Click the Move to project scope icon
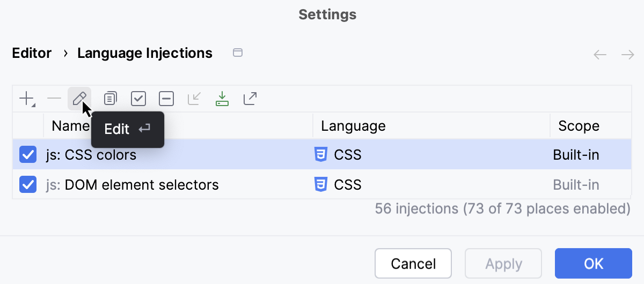This screenshot has width=644, height=284. [x=194, y=99]
